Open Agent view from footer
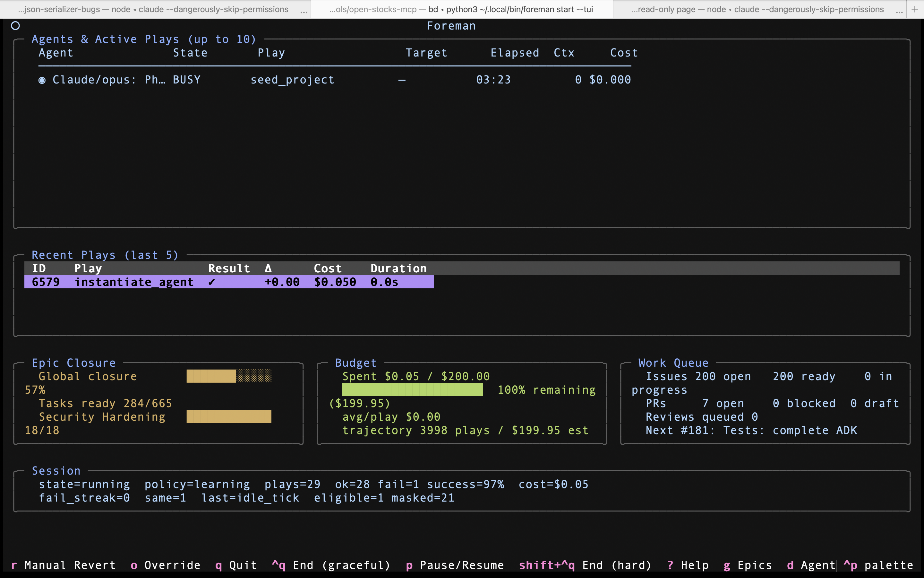The width and height of the screenshot is (924, 578). [811, 565]
